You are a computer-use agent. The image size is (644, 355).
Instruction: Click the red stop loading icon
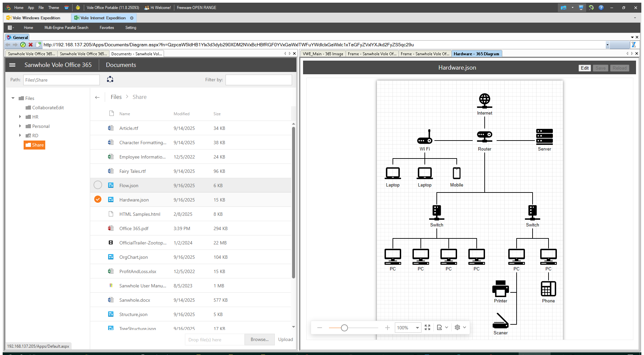(31, 45)
